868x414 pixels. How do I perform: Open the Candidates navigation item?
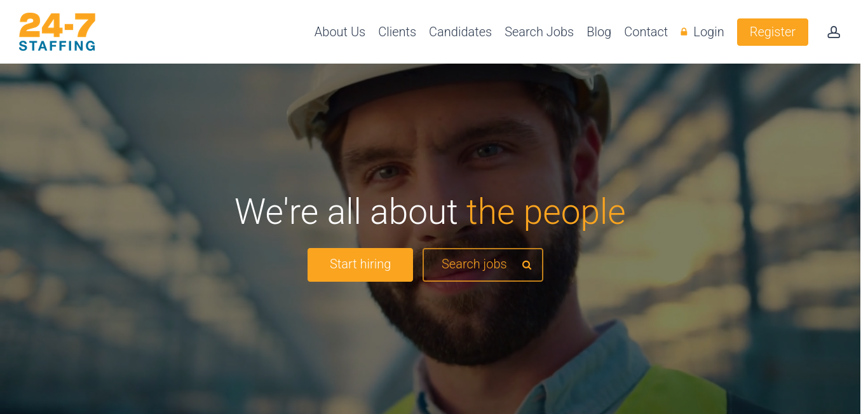coord(460,32)
